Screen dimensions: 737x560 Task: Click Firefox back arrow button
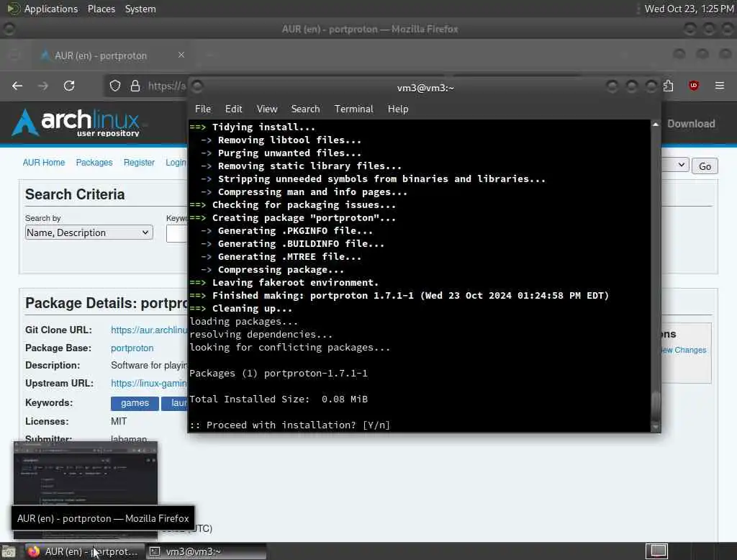click(17, 86)
